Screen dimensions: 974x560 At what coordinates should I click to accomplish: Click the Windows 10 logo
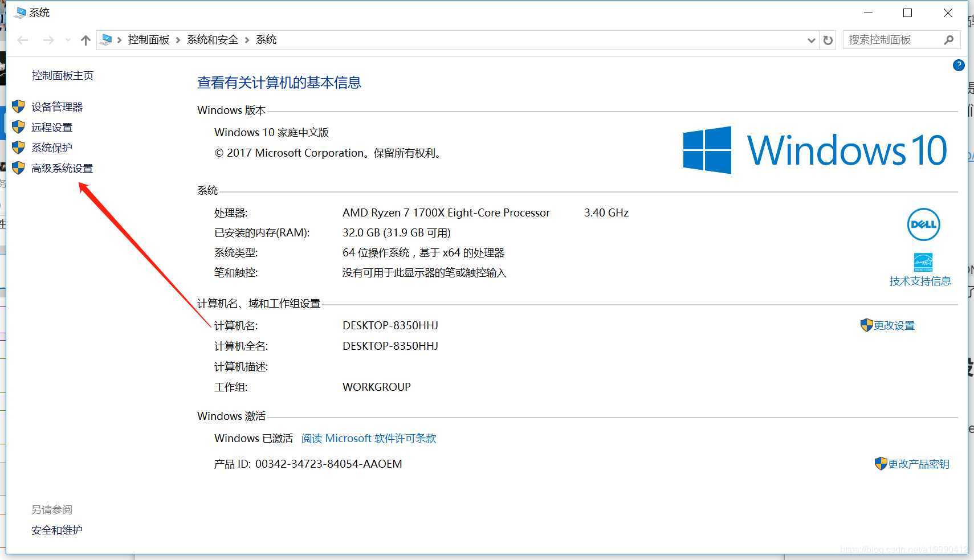(815, 150)
